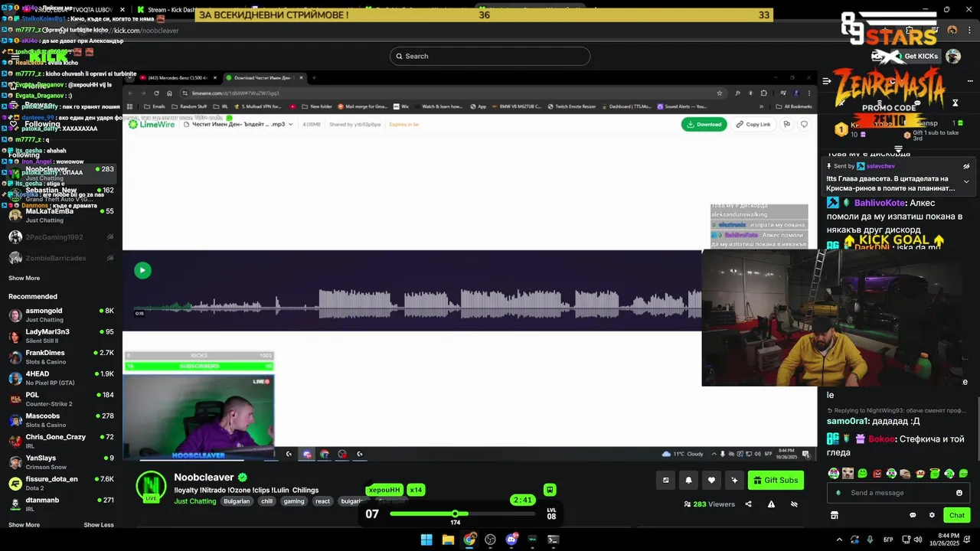
Task: Expand Recommended with the bottom Show More
Action: pos(24,525)
